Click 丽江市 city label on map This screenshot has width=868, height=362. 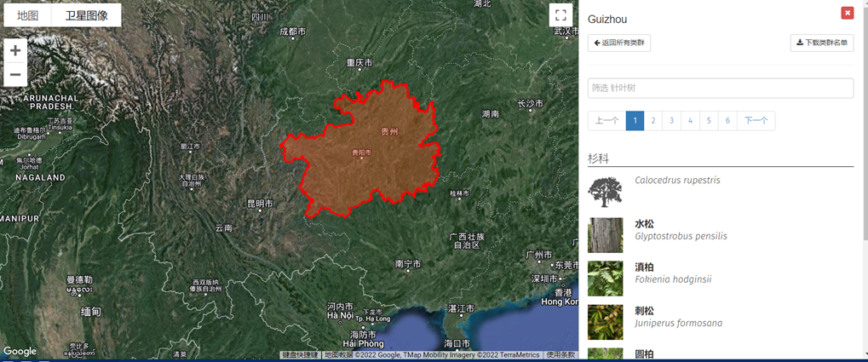tap(190, 147)
